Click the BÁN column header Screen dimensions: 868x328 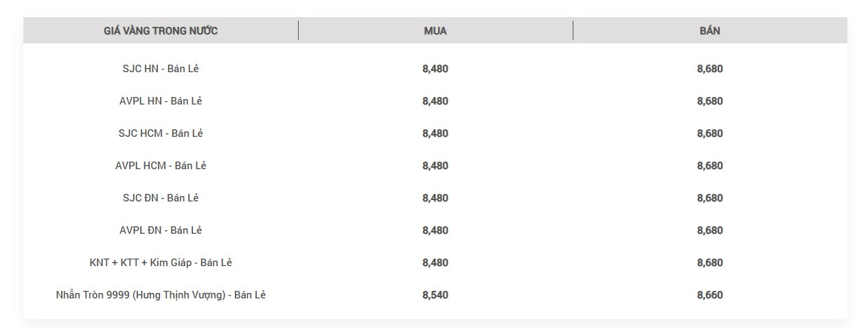[710, 30]
